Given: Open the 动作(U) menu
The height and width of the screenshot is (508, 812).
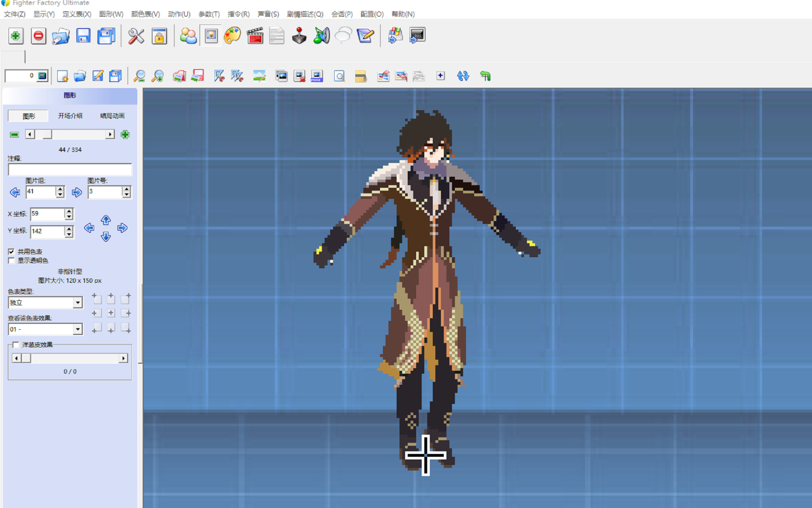Looking at the screenshot, I should [179, 14].
